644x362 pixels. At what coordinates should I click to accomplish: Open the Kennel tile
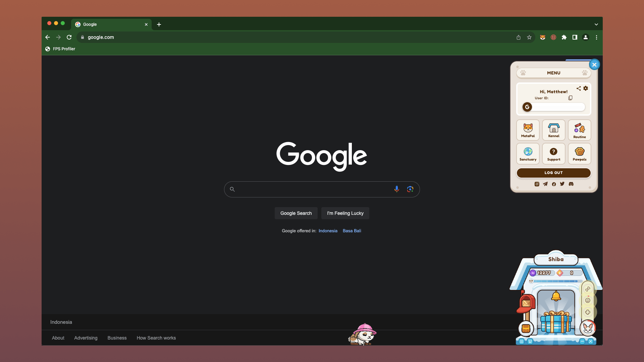tap(554, 130)
